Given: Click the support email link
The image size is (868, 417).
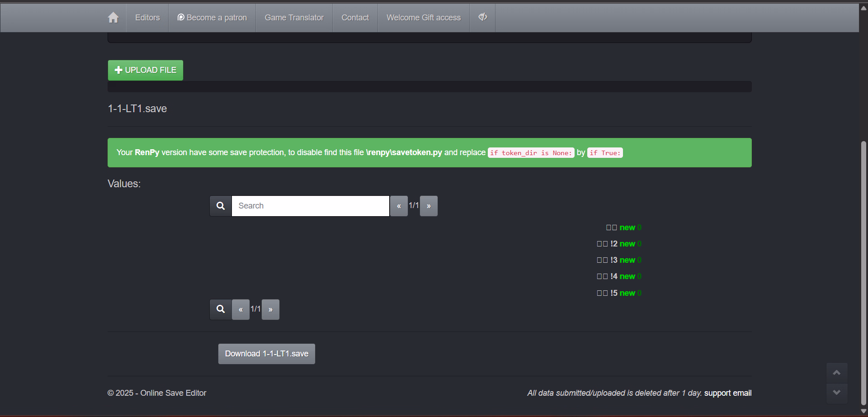Looking at the screenshot, I should point(727,393).
